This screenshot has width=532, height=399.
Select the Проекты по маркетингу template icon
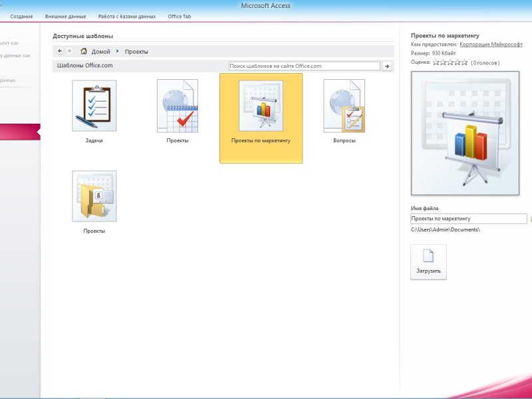coord(261,106)
